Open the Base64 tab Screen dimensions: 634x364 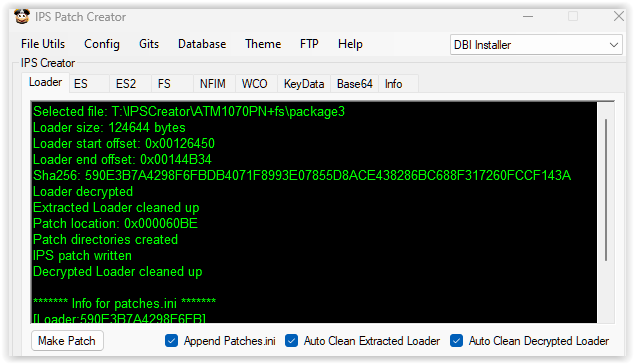click(355, 84)
